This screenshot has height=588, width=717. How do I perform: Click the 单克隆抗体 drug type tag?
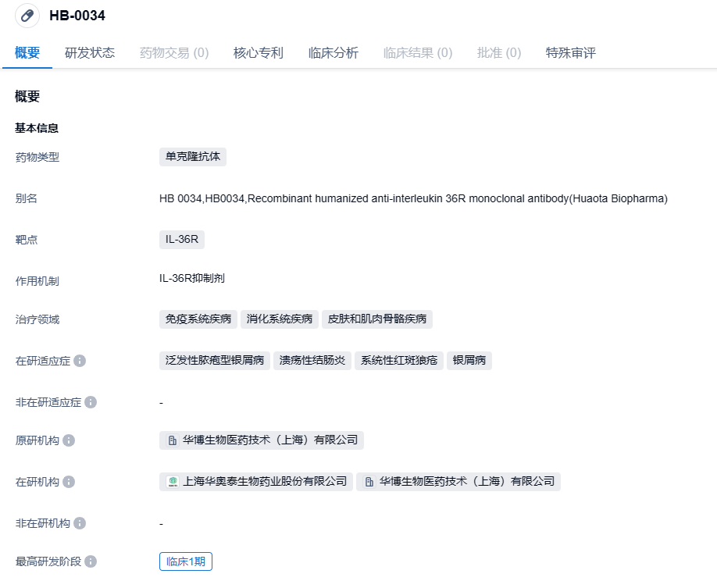pos(193,157)
